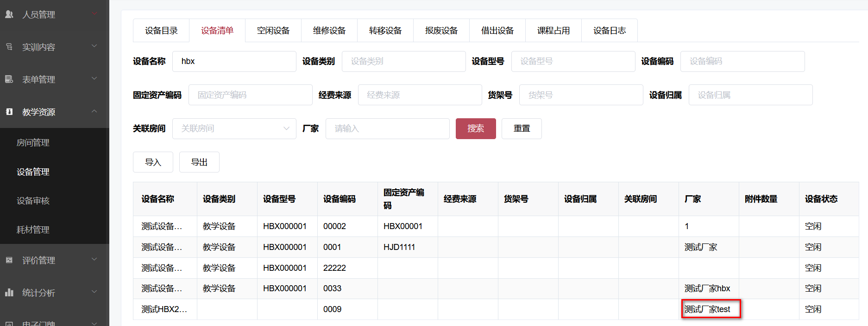Image resolution: width=868 pixels, height=326 pixels.
Task: Switch to the 转移设备 tab
Action: pos(385,31)
